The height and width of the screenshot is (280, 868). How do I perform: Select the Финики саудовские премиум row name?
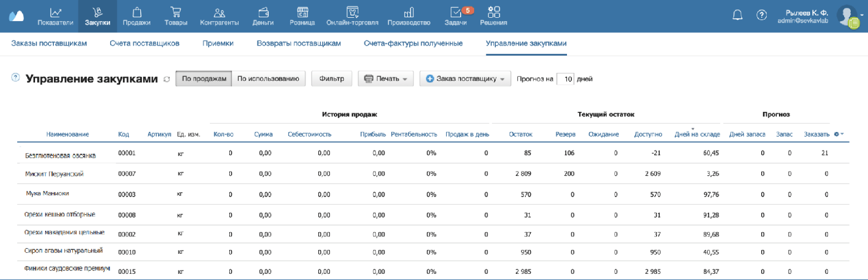coord(67,268)
